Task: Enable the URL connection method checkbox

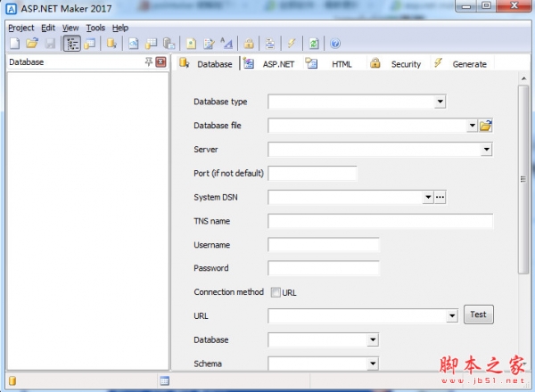Action: (x=276, y=292)
